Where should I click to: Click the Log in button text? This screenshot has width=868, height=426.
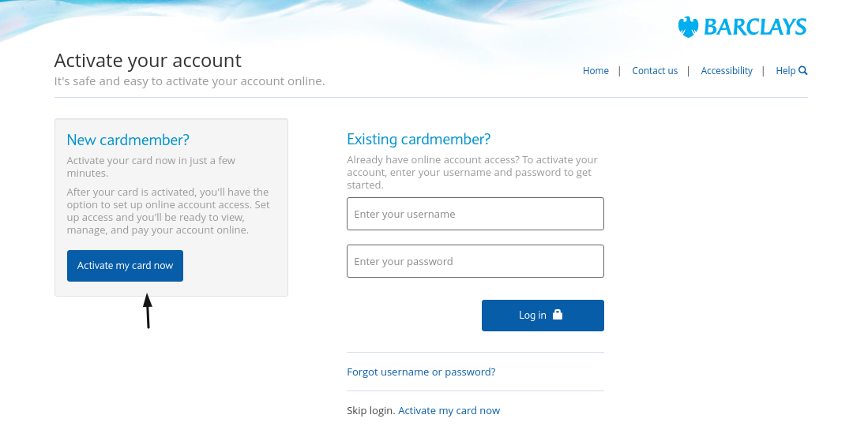(532, 315)
